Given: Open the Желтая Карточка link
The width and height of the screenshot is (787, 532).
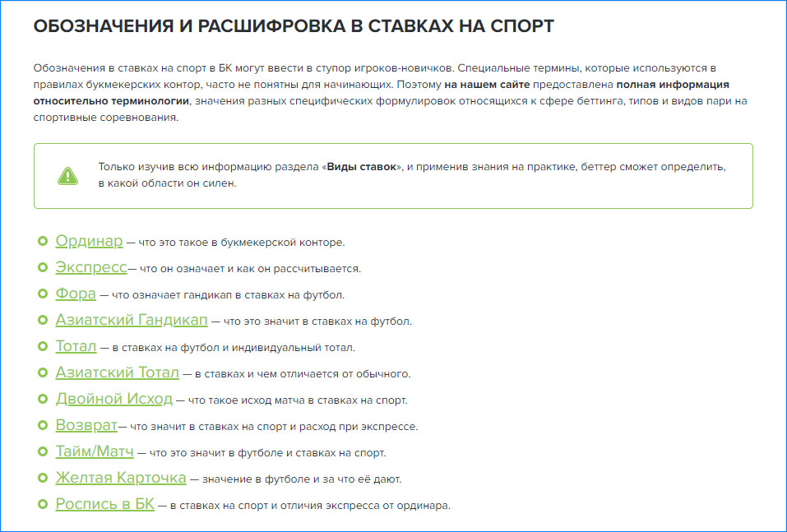Looking at the screenshot, I should point(120,478).
